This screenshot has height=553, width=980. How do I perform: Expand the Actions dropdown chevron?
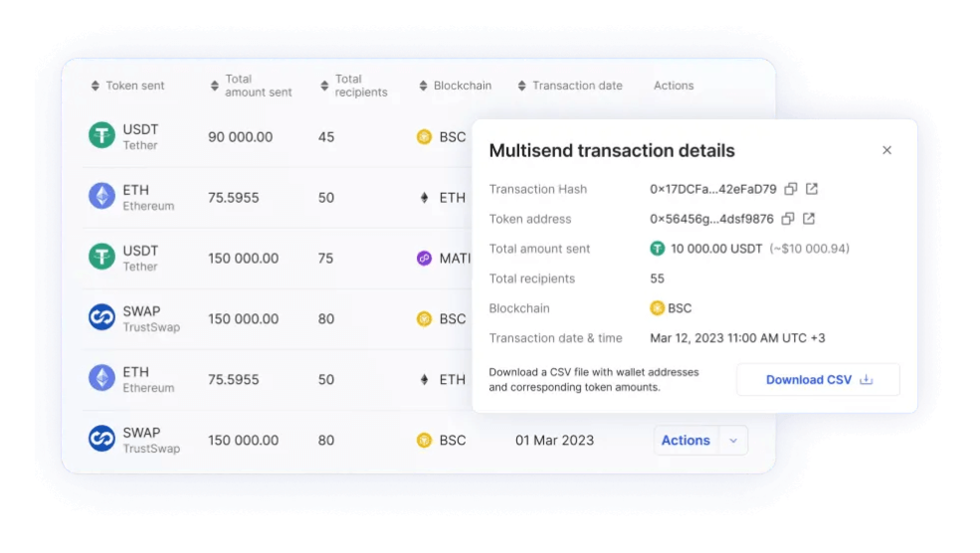(x=733, y=441)
